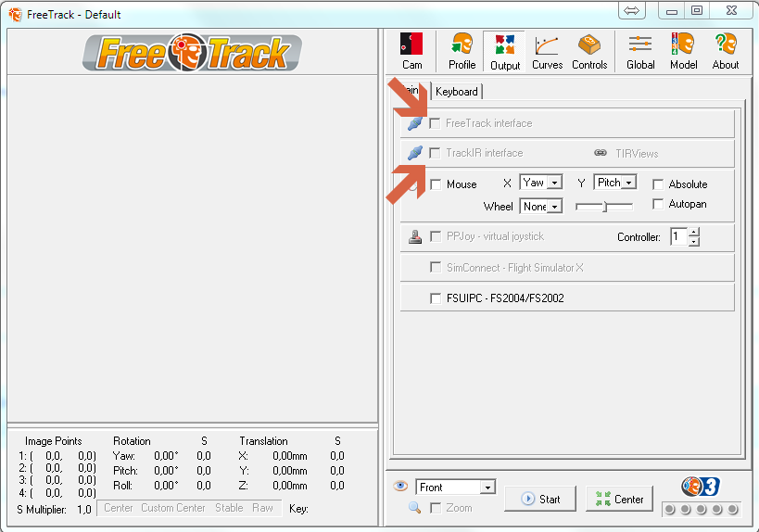This screenshot has height=532, width=759.
Task: Click the Controller number field
Action: point(679,236)
